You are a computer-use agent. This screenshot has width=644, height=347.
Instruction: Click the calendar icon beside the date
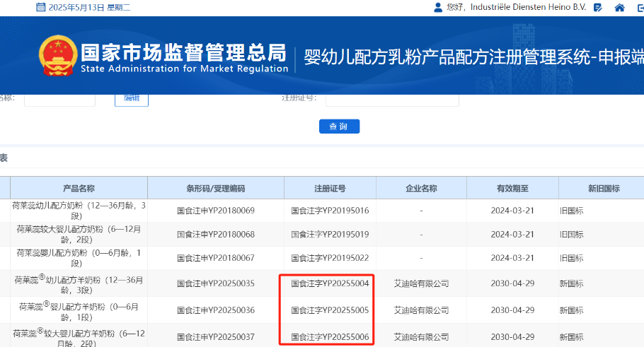pos(40,8)
